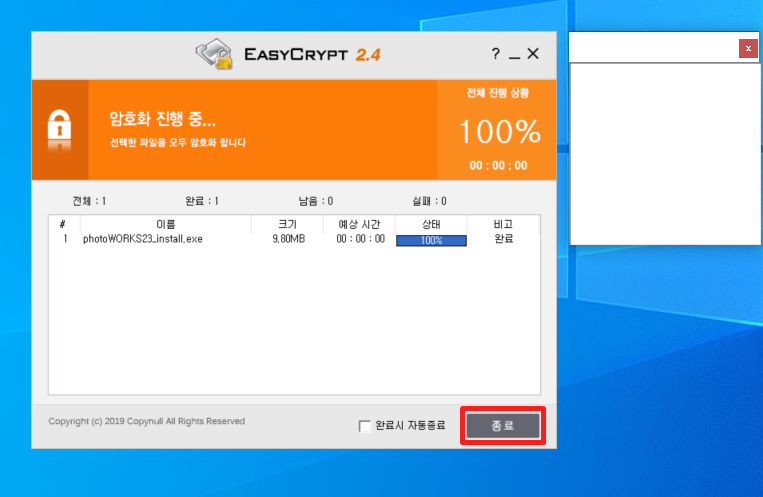Click the Copyright (c) 2019 Copynull text
Screen dimensions: 763x497
click(146, 421)
